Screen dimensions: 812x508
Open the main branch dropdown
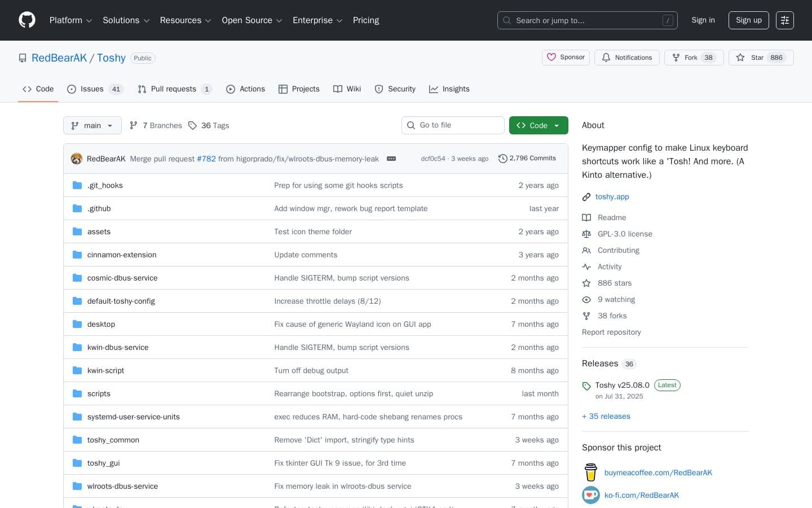tap(92, 125)
